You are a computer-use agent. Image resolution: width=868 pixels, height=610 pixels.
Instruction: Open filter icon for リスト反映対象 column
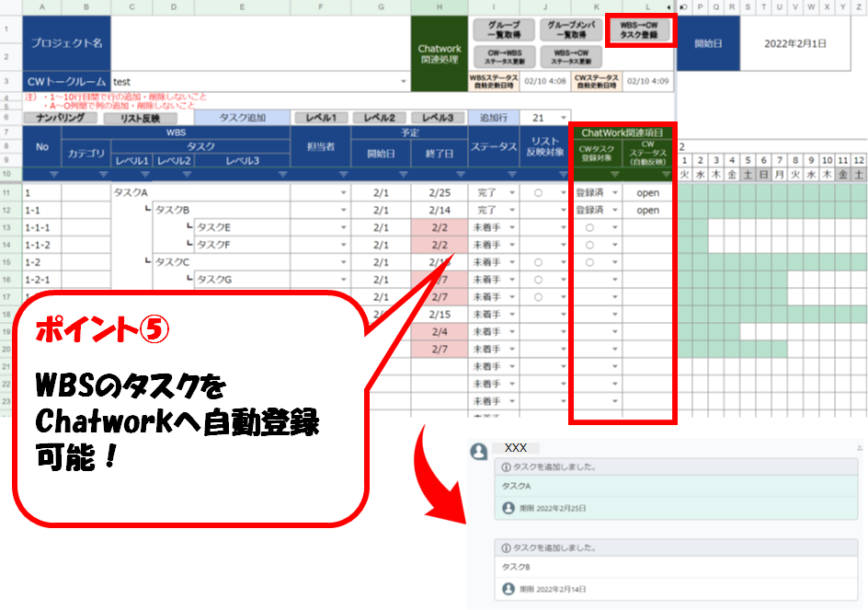pos(563,175)
